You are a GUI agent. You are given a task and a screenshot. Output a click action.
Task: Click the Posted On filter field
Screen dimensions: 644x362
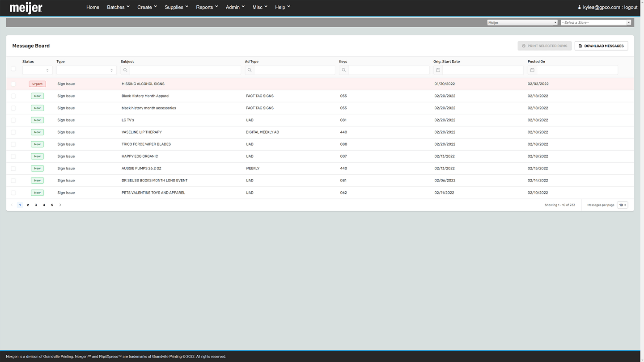coord(577,70)
